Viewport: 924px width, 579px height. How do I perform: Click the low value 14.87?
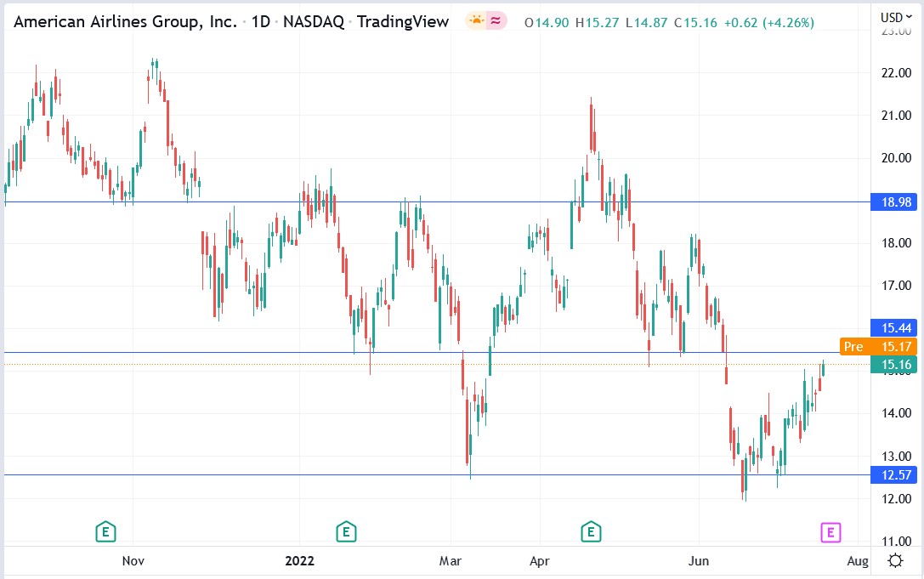[x=650, y=23]
